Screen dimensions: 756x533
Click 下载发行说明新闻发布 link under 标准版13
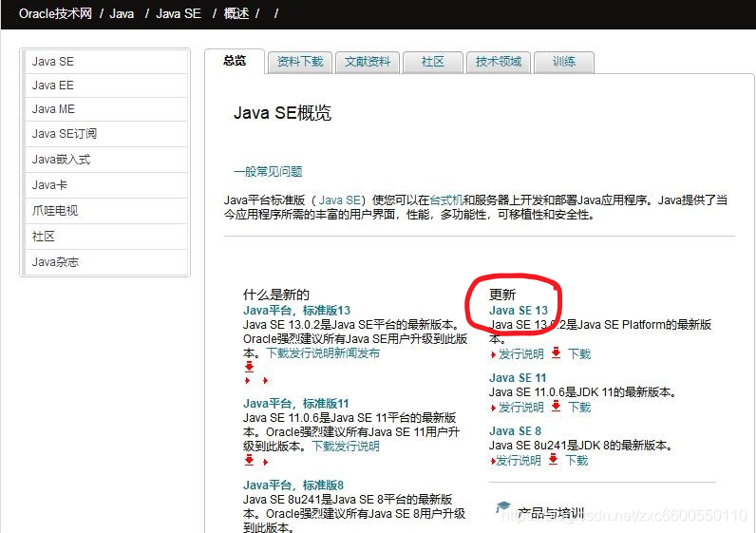point(323,353)
